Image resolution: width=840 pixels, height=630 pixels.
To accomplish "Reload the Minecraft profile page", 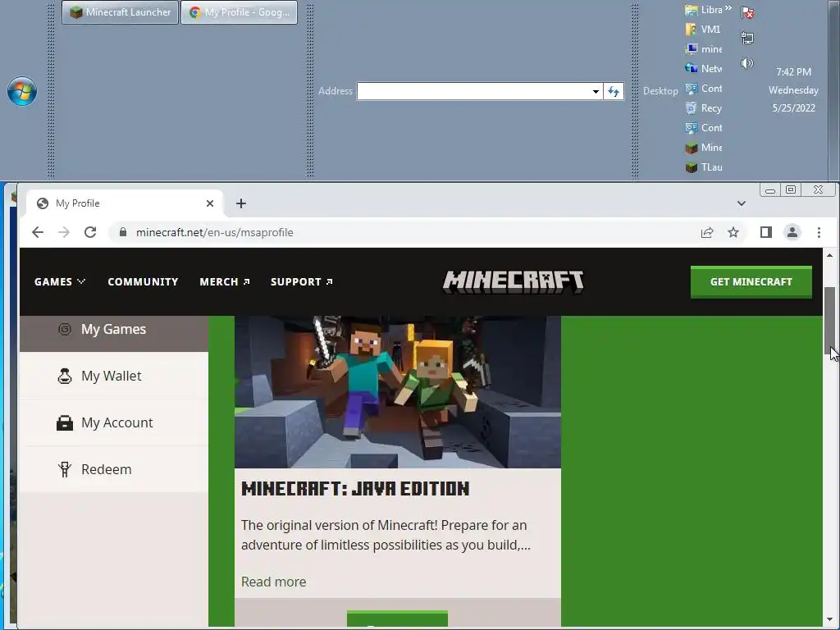I will [90, 232].
